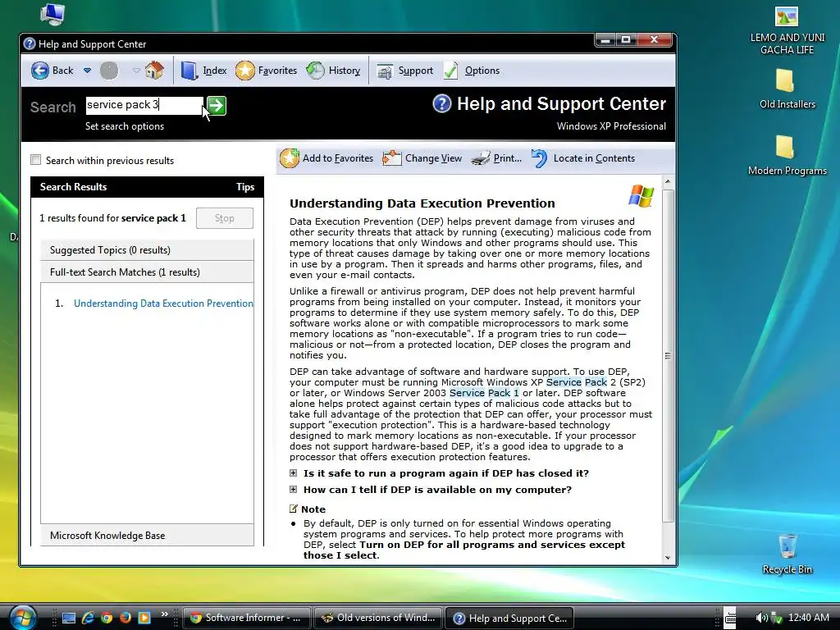
Task: Go to Home via house icon
Action: [x=154, y=71]
